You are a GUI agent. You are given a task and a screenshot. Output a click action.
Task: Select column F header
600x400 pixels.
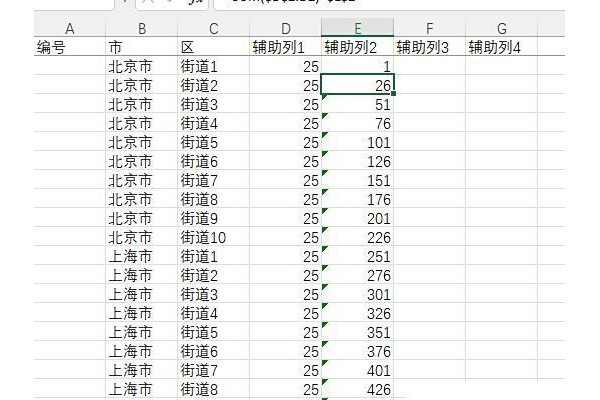point(429,28)
